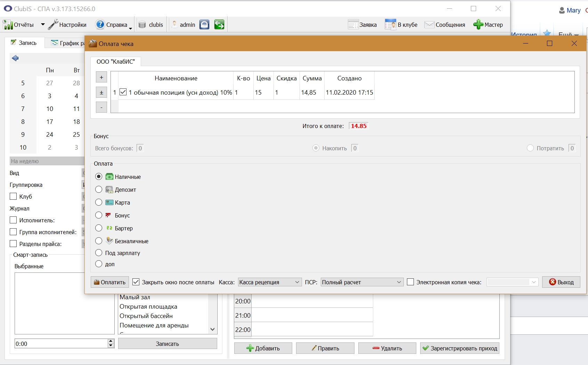The width and height of the screenshot is (588, 365).
Task: Click the clubis database icon
Action: pyautogui.click(x=142, y=25)
